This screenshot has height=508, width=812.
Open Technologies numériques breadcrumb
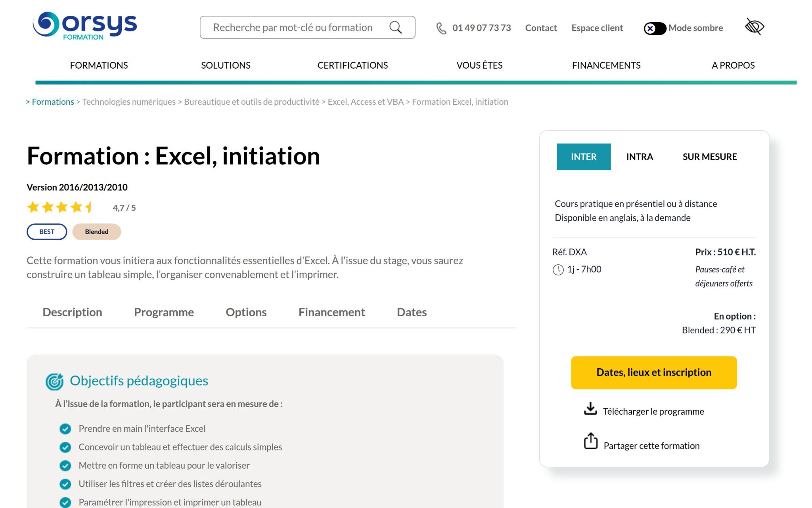[x=129, y=102]
